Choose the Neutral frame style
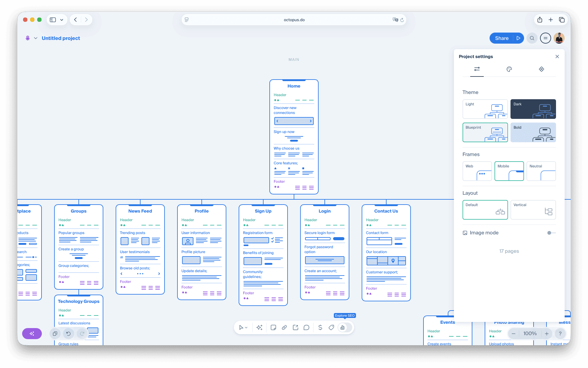 point(541,171)
